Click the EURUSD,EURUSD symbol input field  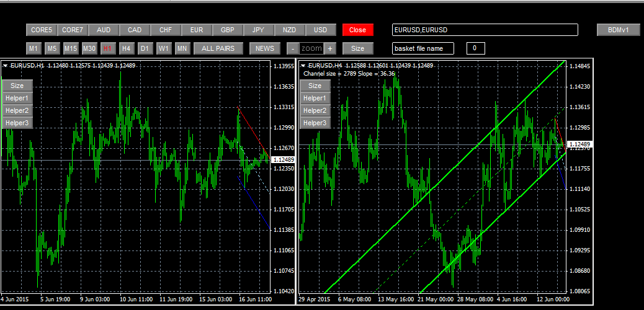[x=485, y=30]
